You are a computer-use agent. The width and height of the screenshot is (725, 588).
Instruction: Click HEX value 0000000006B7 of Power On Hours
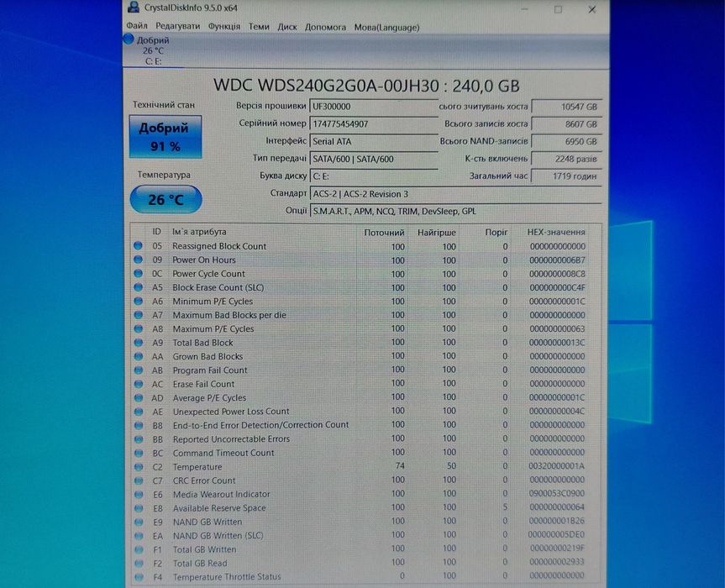click(x=557, y=260)
